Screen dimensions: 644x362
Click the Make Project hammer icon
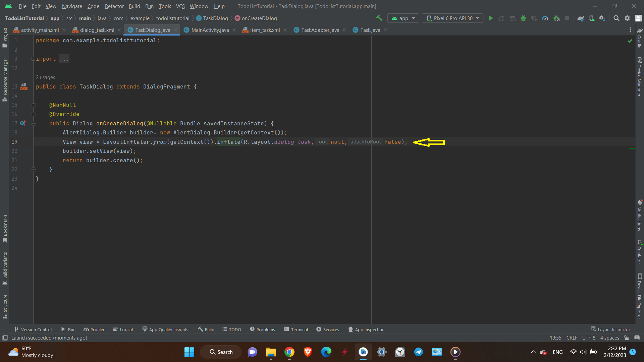click(x=379, y=18)
